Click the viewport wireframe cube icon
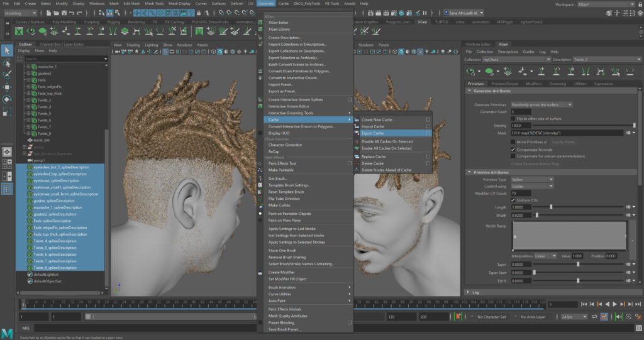The height and width of the screenshot is (340, 644). pos(213,52)
